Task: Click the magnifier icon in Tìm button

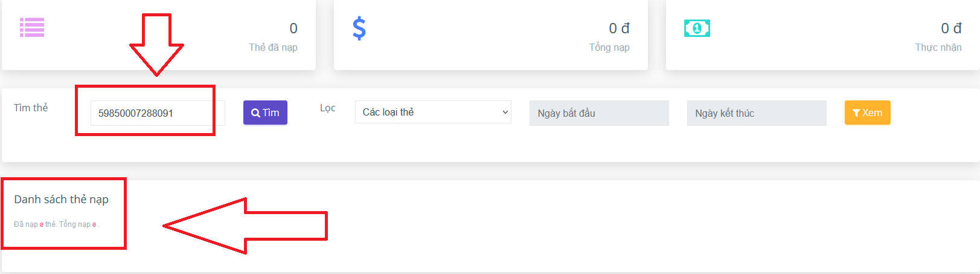Action: (255, 113)
